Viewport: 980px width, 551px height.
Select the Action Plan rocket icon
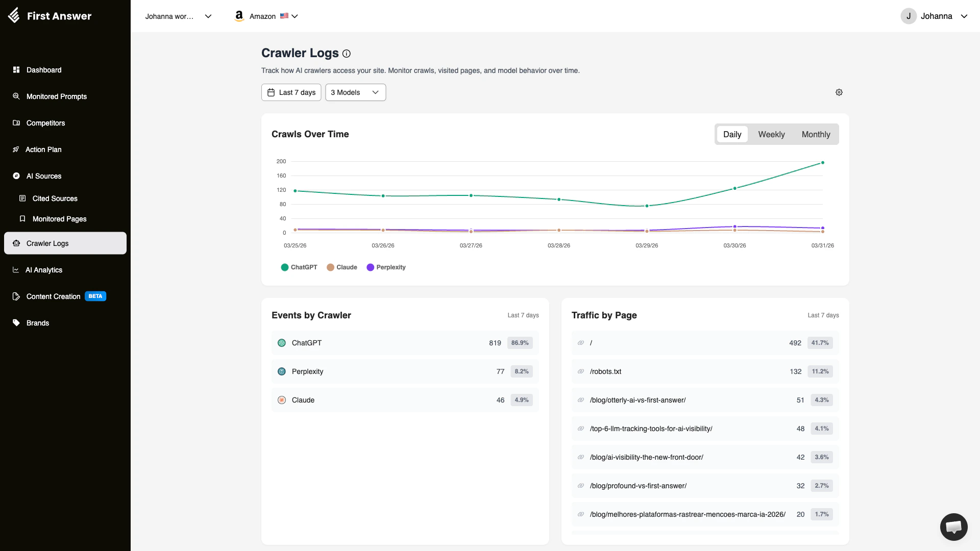point(16,149)
